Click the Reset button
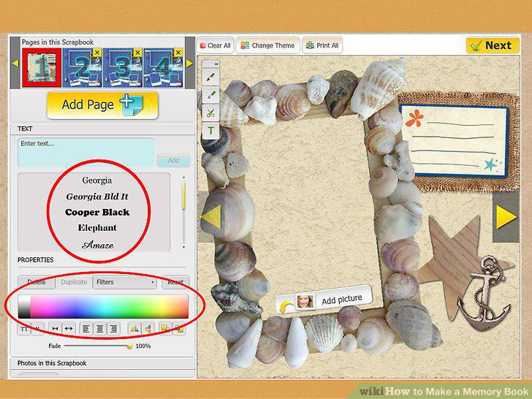 click(175, 282)
